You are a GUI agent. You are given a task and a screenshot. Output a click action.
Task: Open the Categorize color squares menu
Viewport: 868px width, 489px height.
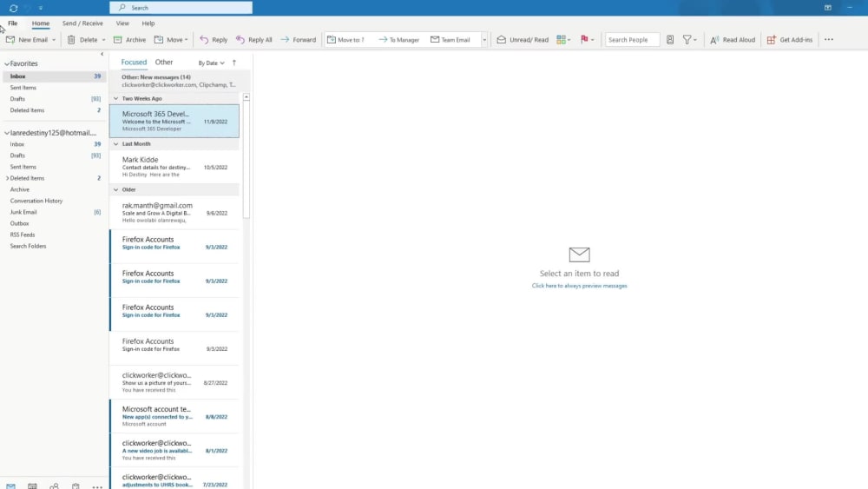[x=563, y=40]
